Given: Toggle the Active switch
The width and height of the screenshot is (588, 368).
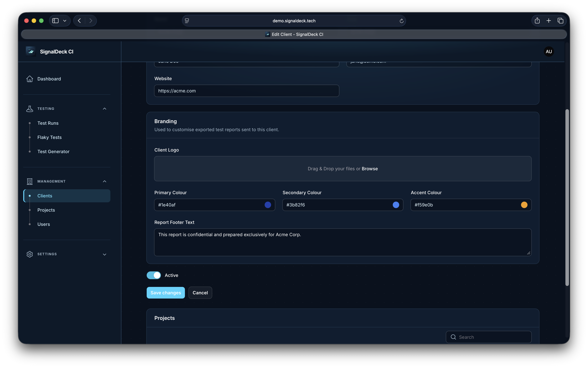Looking at the screenshot, I should pyautogui.click(x=154, y=275).
